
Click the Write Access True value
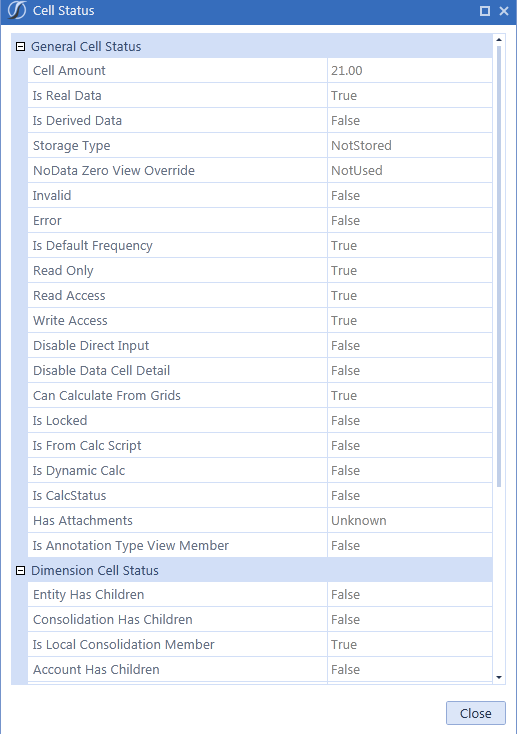(x=344, y=321)
